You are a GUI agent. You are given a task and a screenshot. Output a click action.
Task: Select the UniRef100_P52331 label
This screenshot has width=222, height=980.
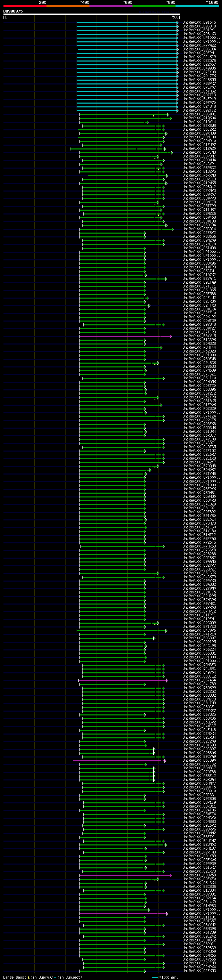pyautogui.click(x=199, y=795)
